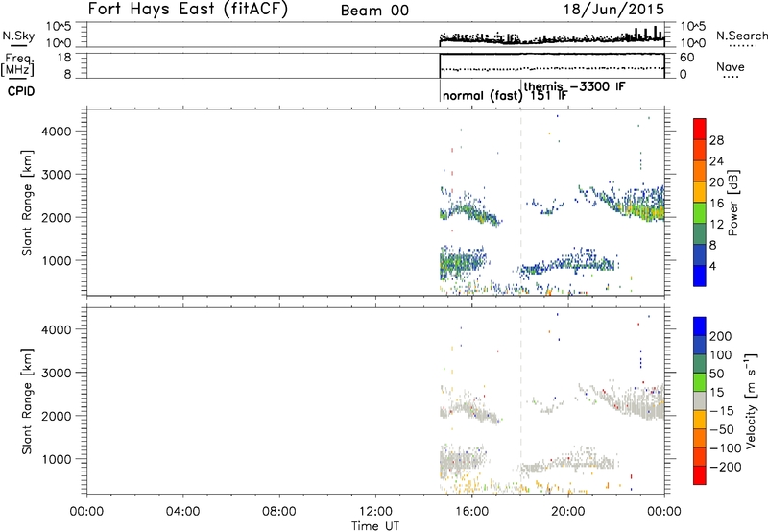Click the '20:00' time axis tick
This screenshot has height=532, width=768.
[x=567, y=512]
